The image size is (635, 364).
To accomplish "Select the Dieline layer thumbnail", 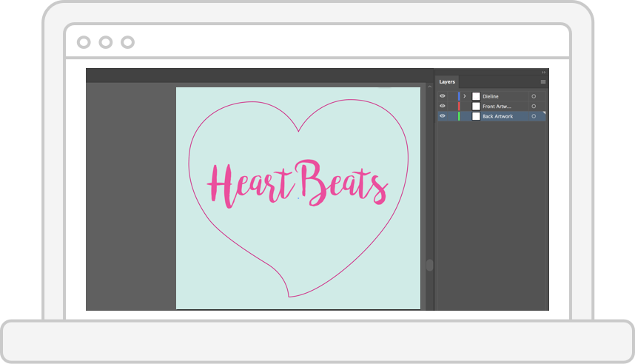I will point(476,96).
